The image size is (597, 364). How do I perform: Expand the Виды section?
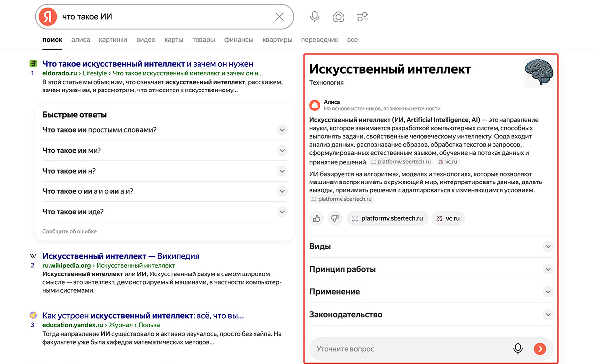click(x=548, y=246)
